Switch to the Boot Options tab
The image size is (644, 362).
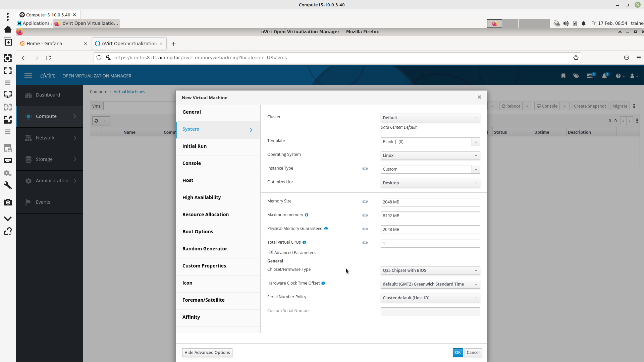pyautogui.click(x=198, y=232)
